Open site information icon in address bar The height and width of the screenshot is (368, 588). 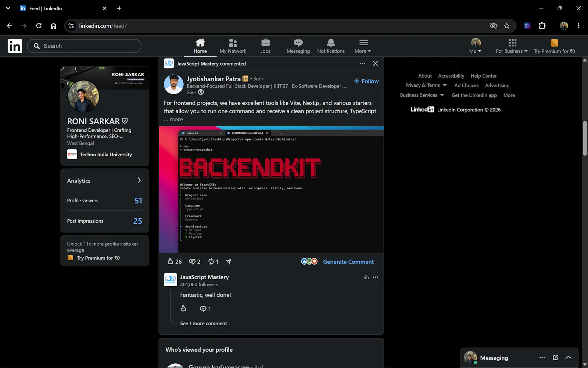tap(71, 26)
